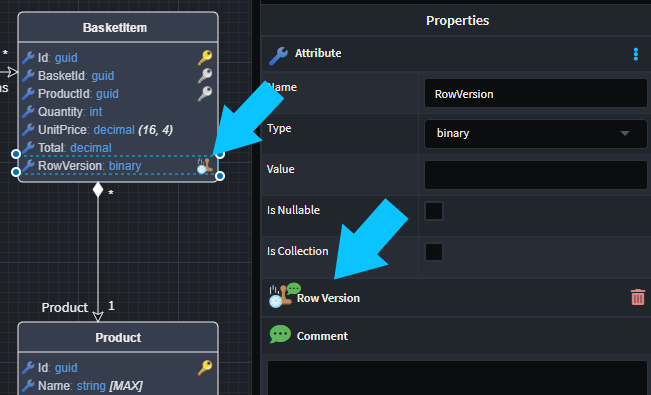Image resolution: width=651 pixels, height=395 pixels.
Task: Click the Row Version stereotype icon in Properties
Action: 281,297
